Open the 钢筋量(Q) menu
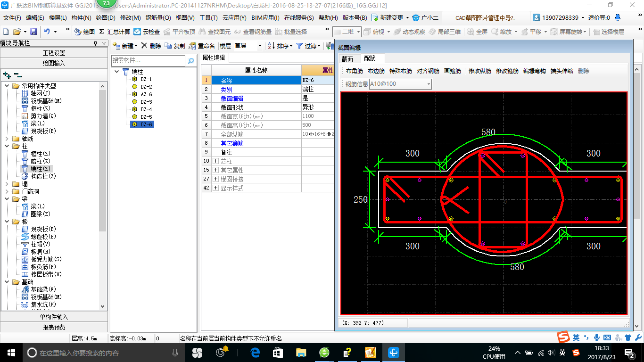This screenshot has height=362, width=644. (x=158, y=18)
